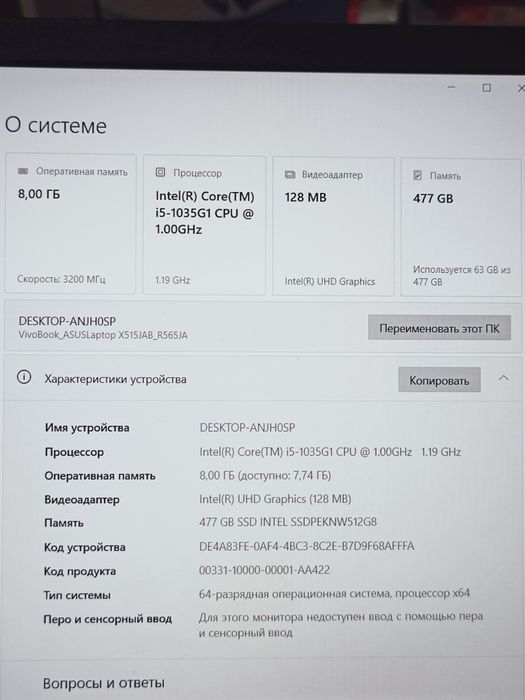Click the Характеристики устройства section title

click(x=115, y=379)
